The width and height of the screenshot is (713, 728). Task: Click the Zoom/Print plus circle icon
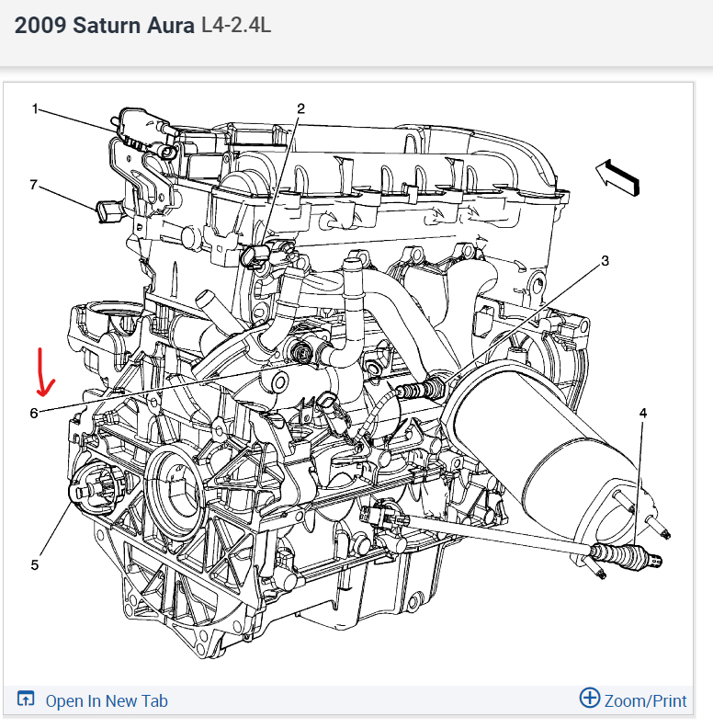click(x=590, y=698)
